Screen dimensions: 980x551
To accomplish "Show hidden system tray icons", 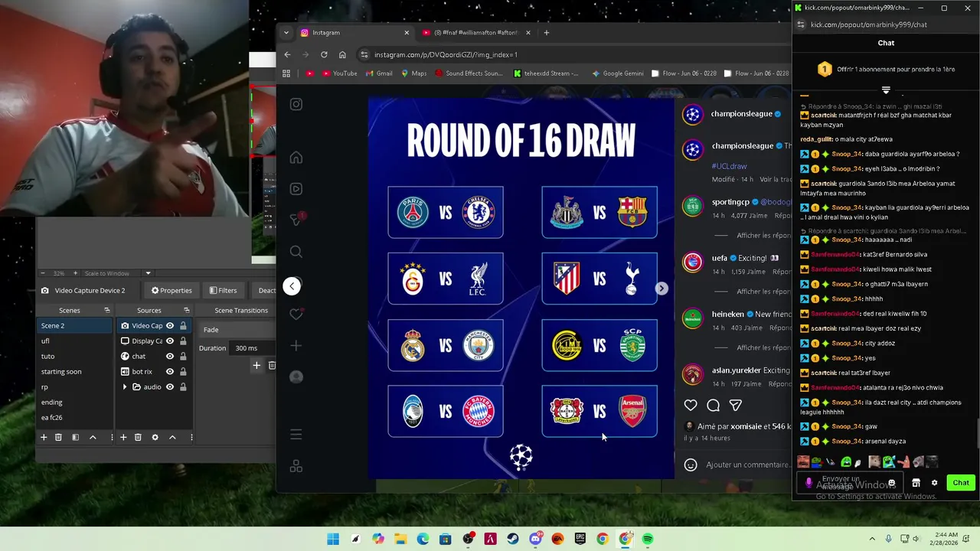I will pos(872,539).
